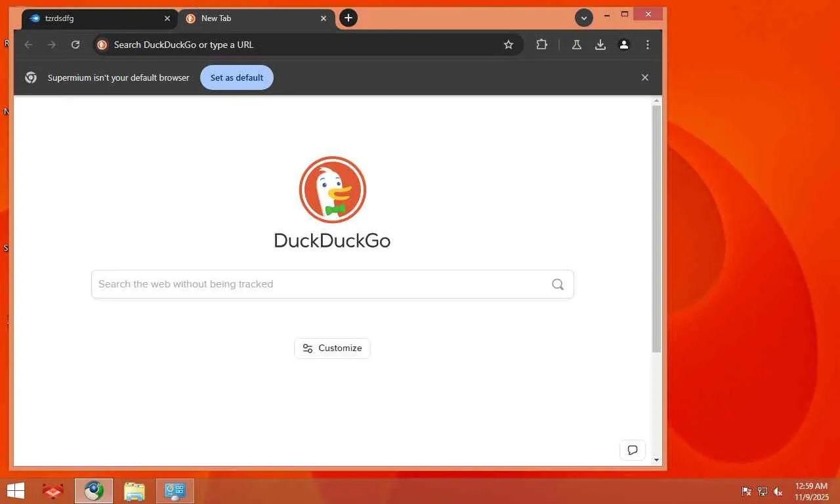Click Set as default button

coord(237,77)
